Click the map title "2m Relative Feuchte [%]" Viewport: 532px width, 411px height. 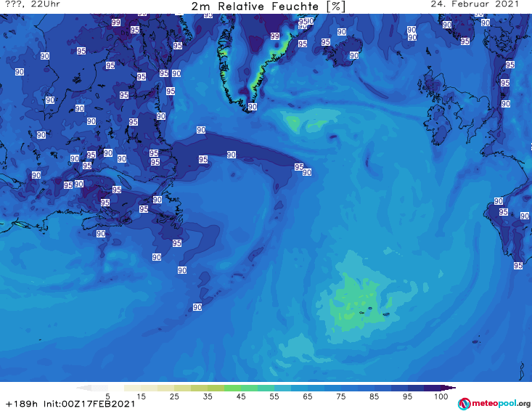(268, 7)
